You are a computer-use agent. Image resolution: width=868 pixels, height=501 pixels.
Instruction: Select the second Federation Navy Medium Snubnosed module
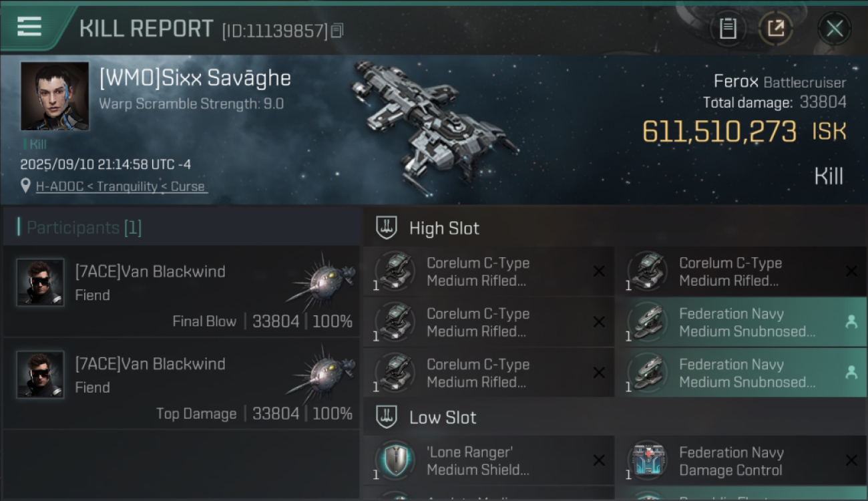(741, 373)
